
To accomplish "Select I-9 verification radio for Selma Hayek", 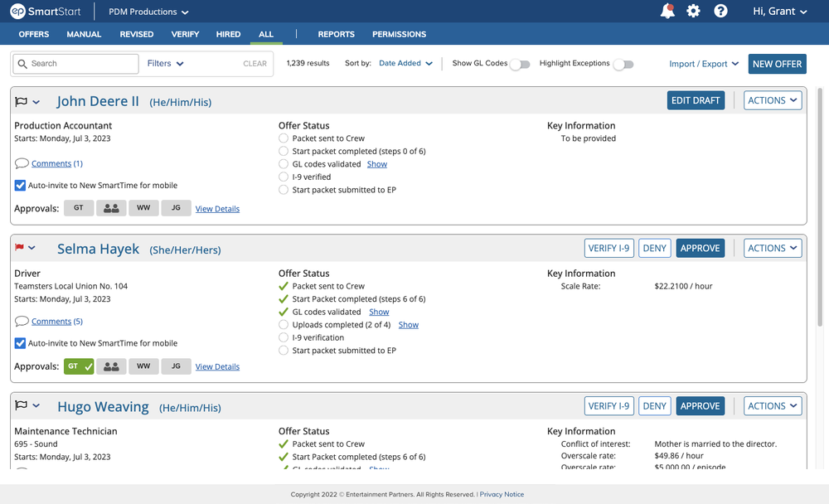I will tap(284, 337).
